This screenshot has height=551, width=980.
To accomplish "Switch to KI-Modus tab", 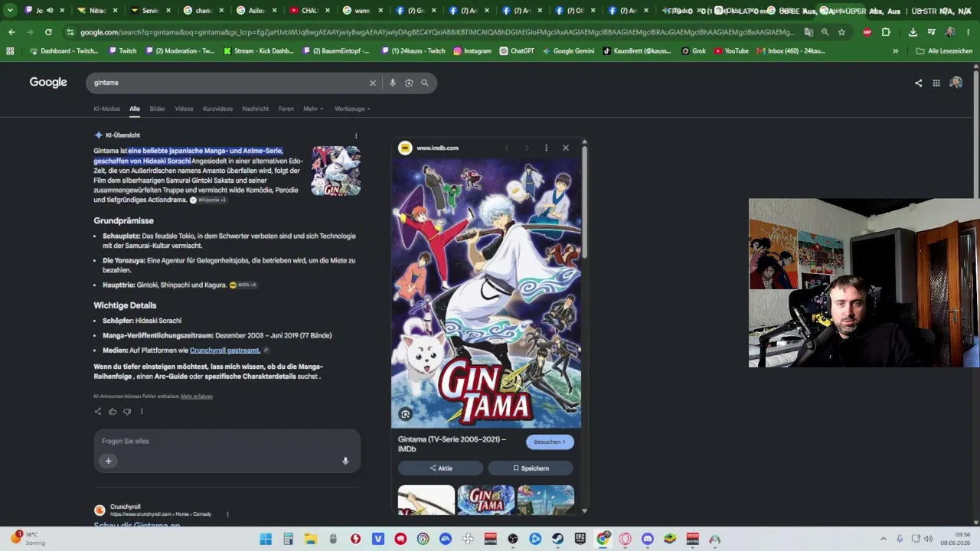I will pos(107,109).
